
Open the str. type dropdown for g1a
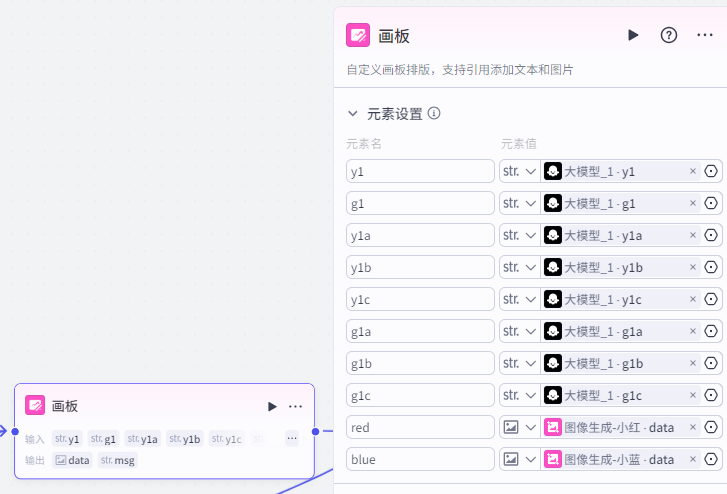[520, 332]
